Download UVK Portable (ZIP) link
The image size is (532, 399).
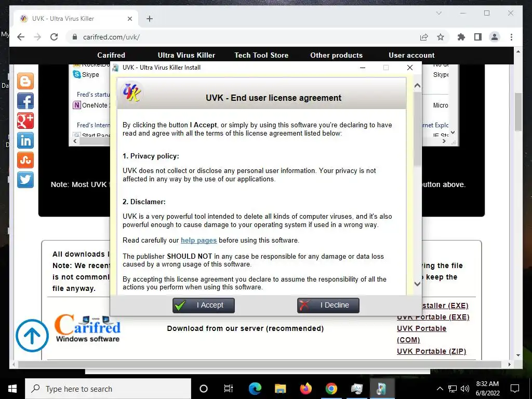pos(432,352)
